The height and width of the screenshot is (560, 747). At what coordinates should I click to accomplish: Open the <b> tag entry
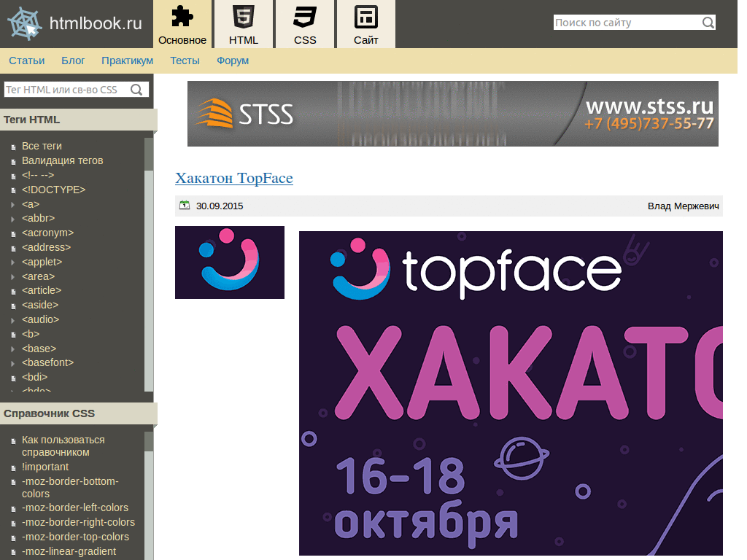click(31, 334)
